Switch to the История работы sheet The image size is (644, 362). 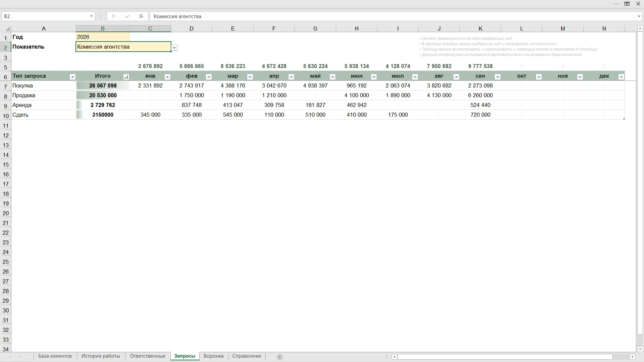click(101, 356)
